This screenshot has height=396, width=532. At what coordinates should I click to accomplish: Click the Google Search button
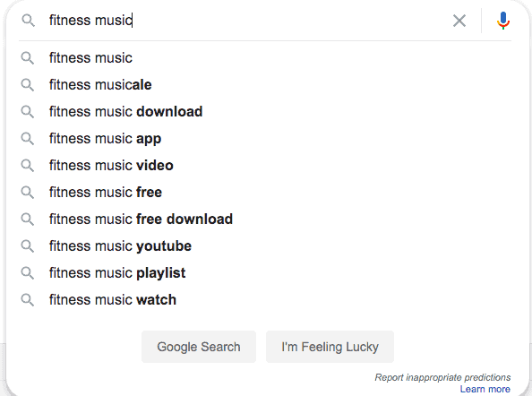[199, 347]
